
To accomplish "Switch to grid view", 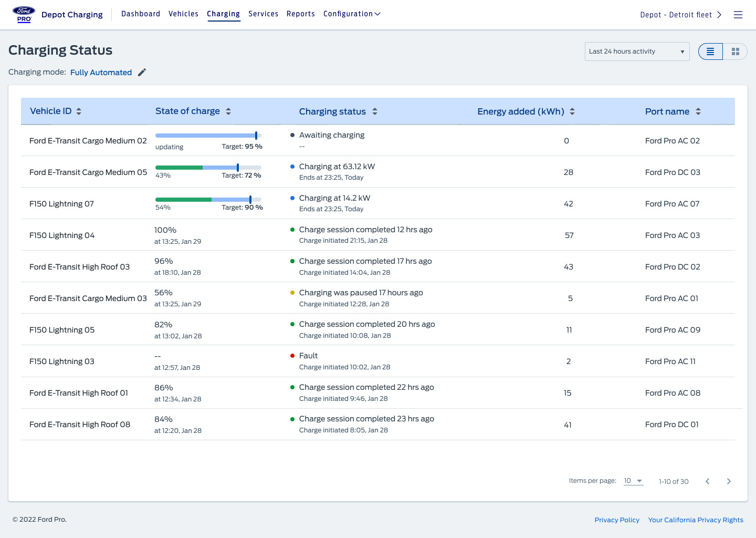I will 735,51.
